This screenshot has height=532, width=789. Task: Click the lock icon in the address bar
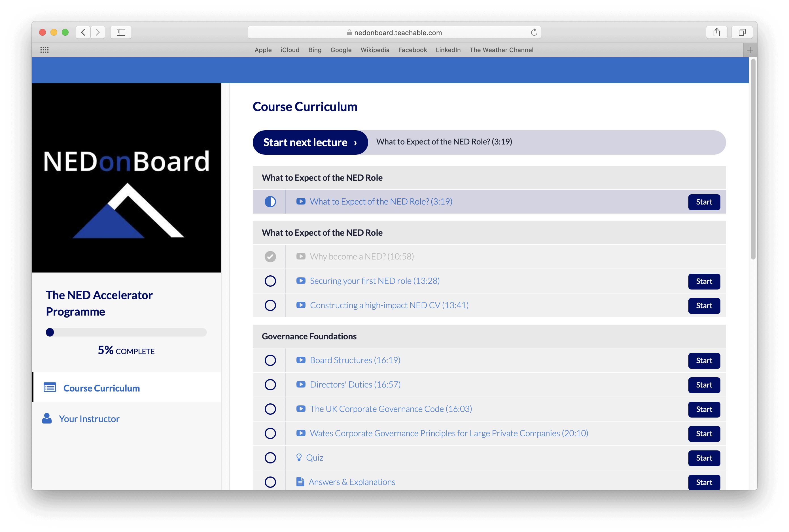(x=349, y=33)
